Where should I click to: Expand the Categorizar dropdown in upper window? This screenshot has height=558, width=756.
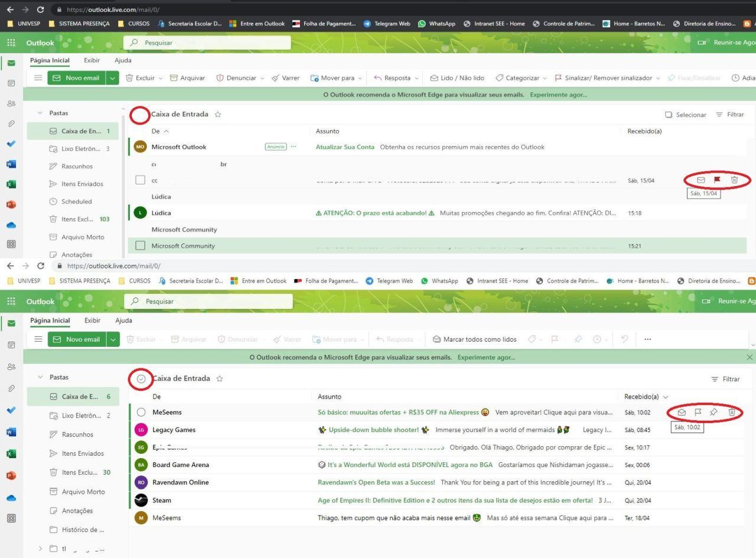pos(544,78)
